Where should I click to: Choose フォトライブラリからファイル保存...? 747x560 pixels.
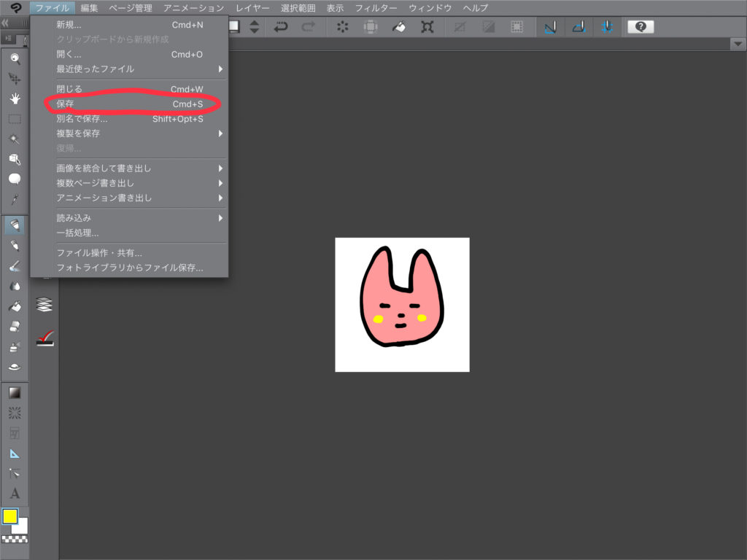pos(130,268)
